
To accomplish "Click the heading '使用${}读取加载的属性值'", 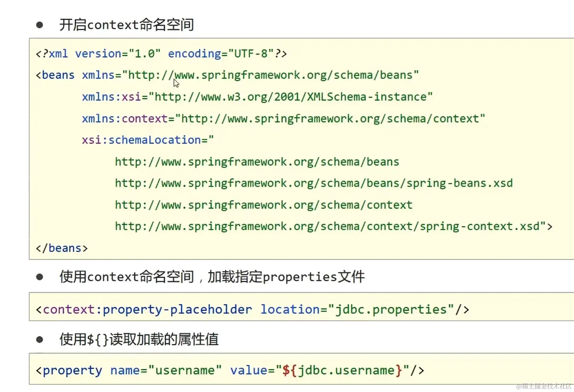I will point(139,339).
